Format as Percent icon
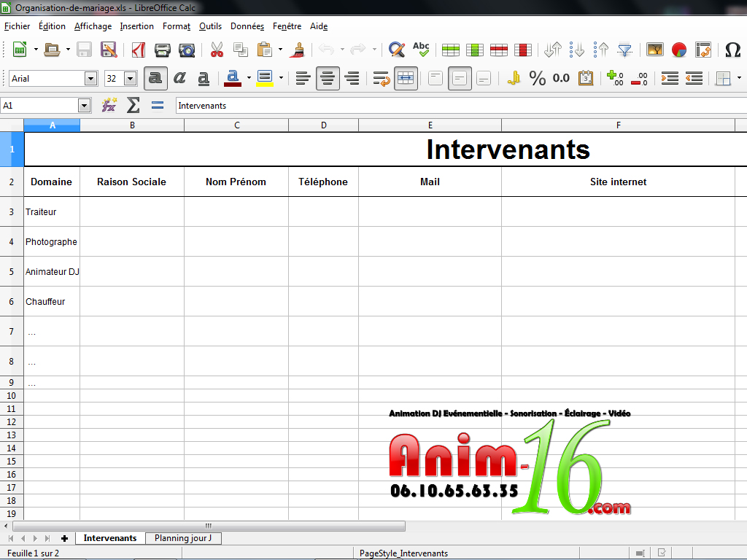The height and width of the screenshot is (560, 747). coord(538,78)
